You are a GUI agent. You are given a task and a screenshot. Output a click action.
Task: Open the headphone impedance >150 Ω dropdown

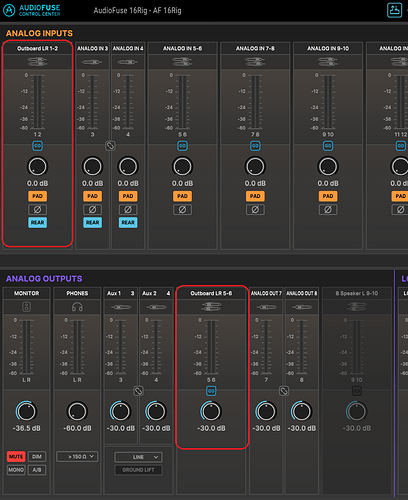[x=77, y=456]
